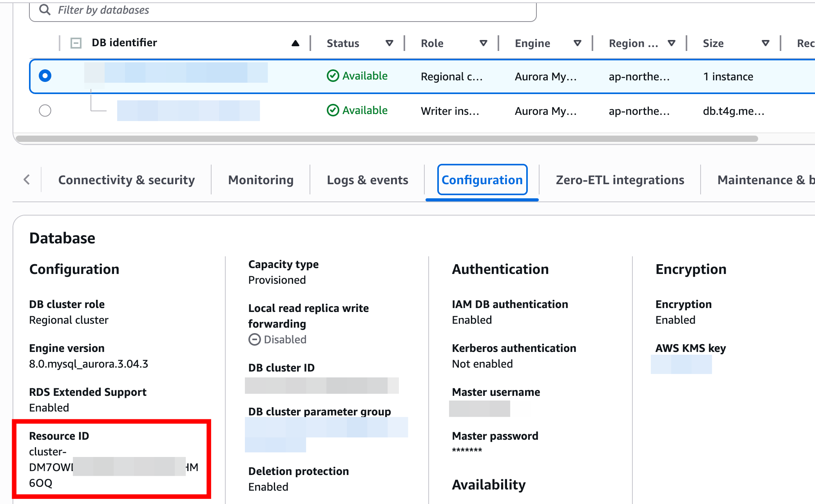Click the green Available check icon on first row
This screenshot has width=815, height=504.
click(x=333, y=76)
